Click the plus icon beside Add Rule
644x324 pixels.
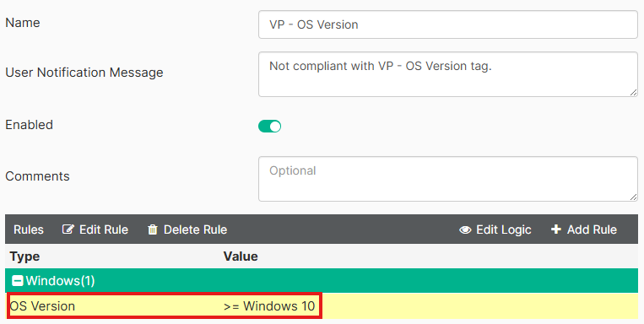pos(555,229)
